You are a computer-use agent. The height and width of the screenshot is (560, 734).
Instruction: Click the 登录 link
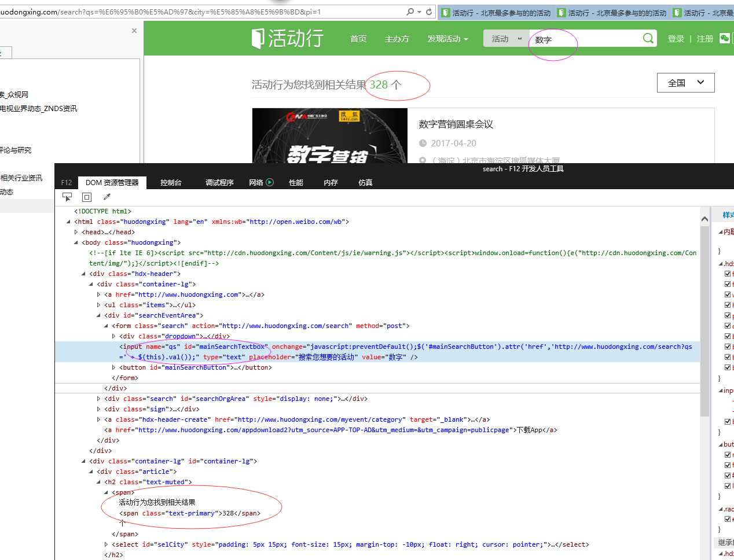pos(676,39)
